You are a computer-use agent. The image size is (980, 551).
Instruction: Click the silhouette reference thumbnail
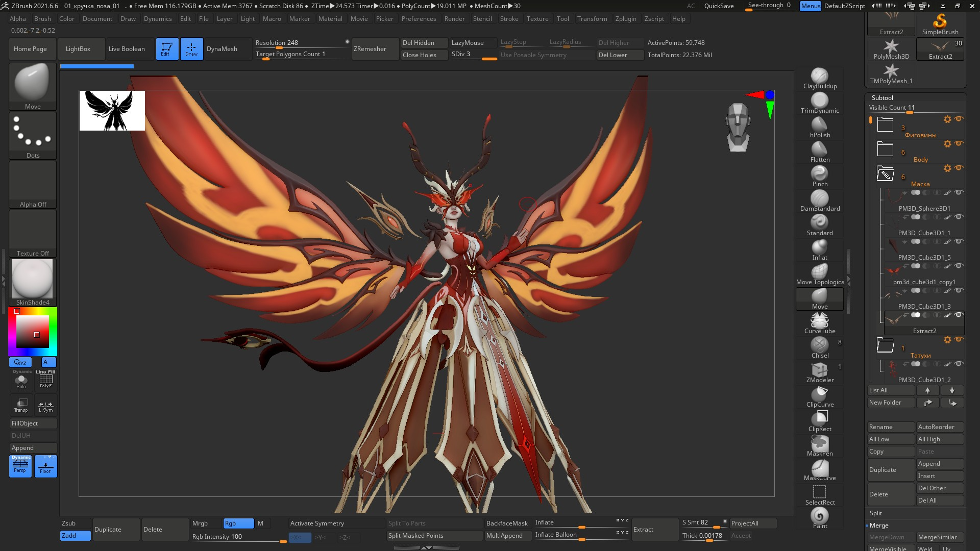(112, 111)
